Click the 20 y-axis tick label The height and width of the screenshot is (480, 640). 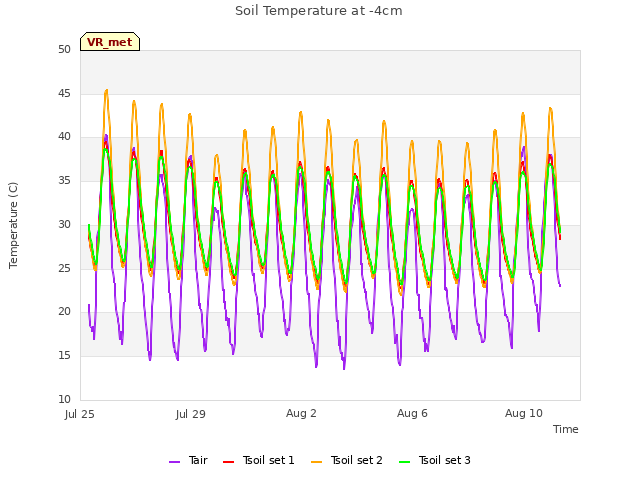point(64,312)
